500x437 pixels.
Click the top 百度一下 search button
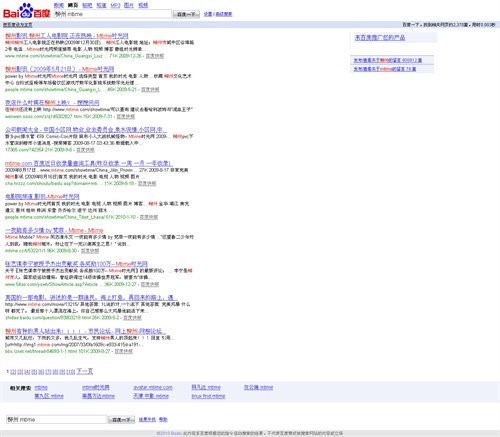(x=186, y=14)
